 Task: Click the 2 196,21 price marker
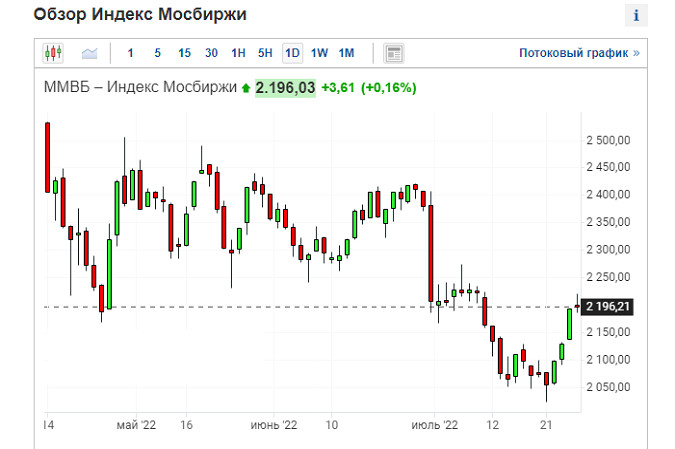607,307
